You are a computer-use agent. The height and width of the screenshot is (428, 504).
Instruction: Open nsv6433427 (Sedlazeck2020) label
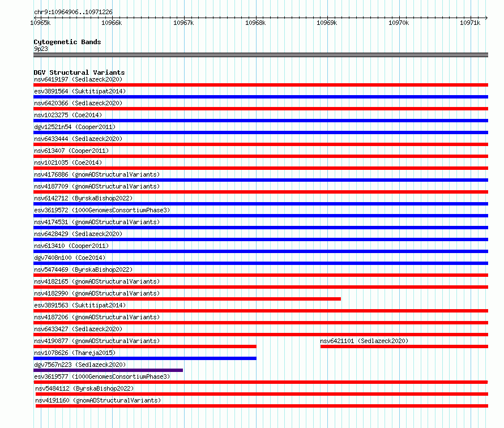point(78,329)
